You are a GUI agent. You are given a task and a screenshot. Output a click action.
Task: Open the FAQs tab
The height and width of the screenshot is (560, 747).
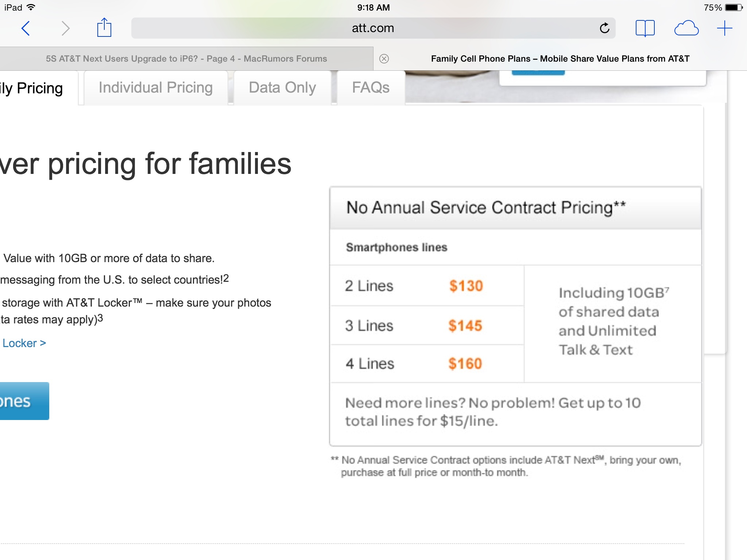[x=371, y=88]
